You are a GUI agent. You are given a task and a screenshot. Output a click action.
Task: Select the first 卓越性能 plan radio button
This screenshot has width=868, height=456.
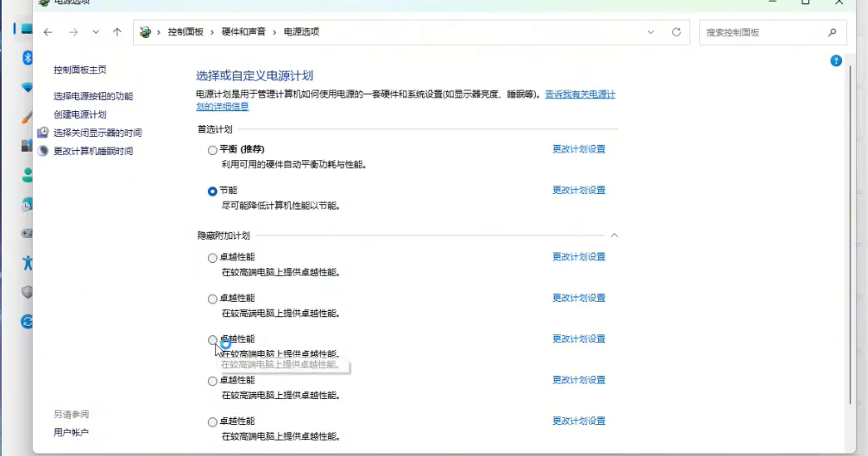(x=212, y=257)
